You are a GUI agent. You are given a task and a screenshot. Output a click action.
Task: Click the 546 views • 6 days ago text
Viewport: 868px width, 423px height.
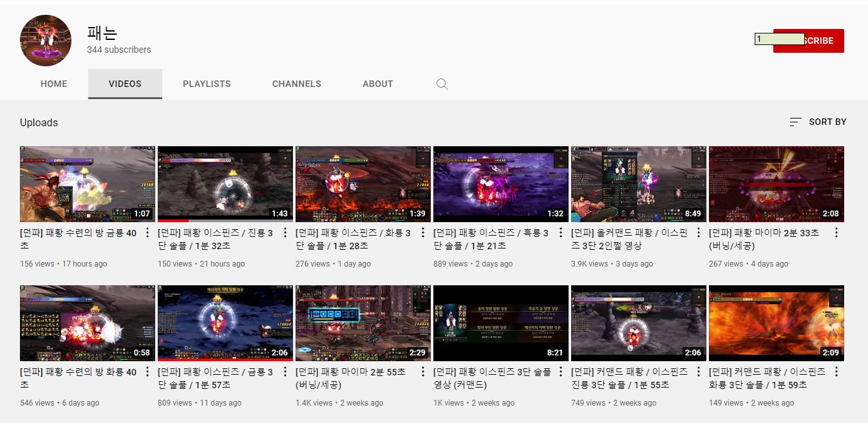60,403
